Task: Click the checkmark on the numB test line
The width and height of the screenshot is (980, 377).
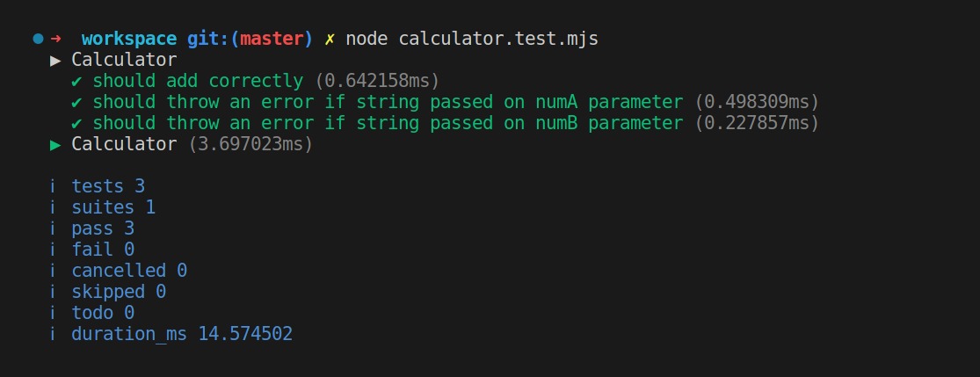Action: tap(77, 123)
